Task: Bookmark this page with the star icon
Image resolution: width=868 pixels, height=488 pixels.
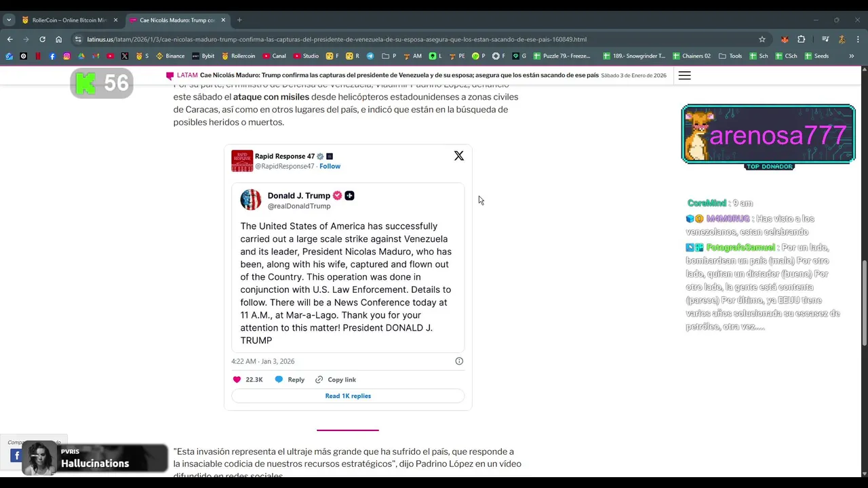Action: (762, 39)
